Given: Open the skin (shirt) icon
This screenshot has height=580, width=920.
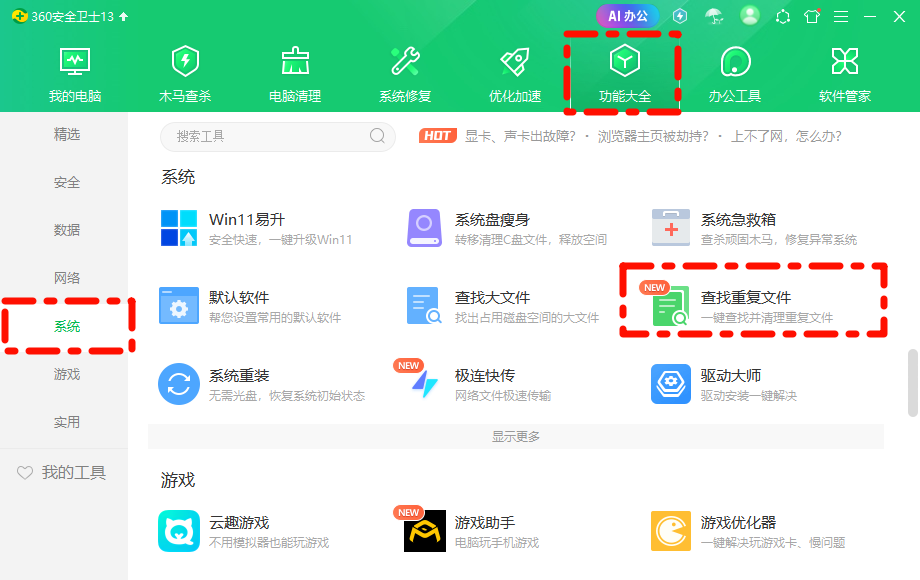Looking at the screenshot, I should pos(812,16).
